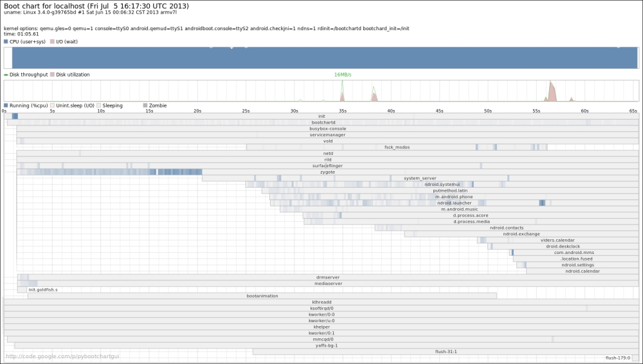Select the droid.deskclock process label
The width and height of the screenshot is (643, 364).
[x=563, y=246]
